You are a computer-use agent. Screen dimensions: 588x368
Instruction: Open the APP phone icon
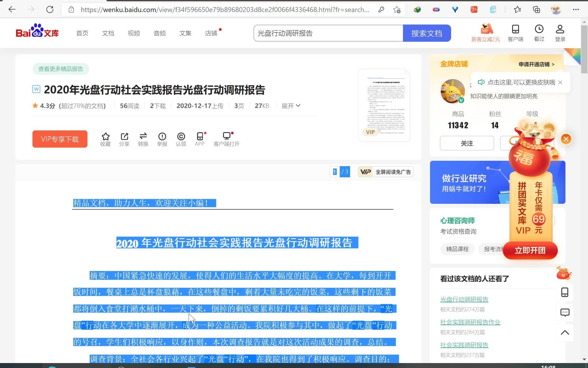coord(200,139)
